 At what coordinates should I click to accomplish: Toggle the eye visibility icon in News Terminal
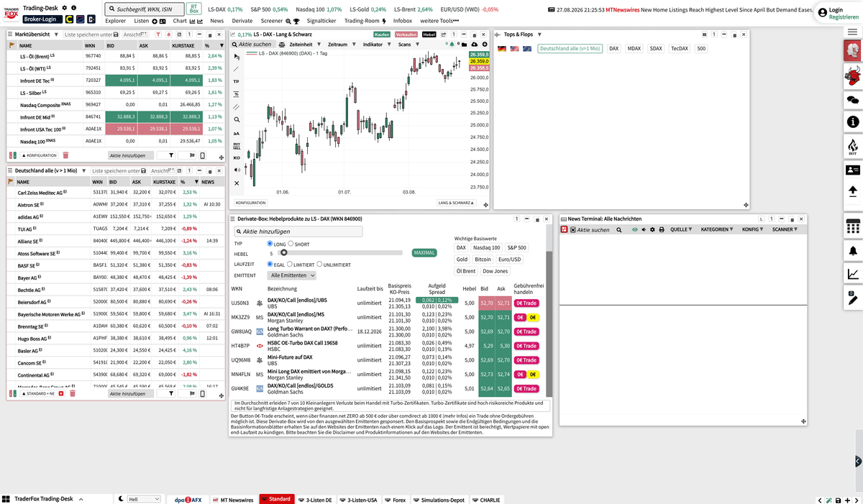(634, 229)
